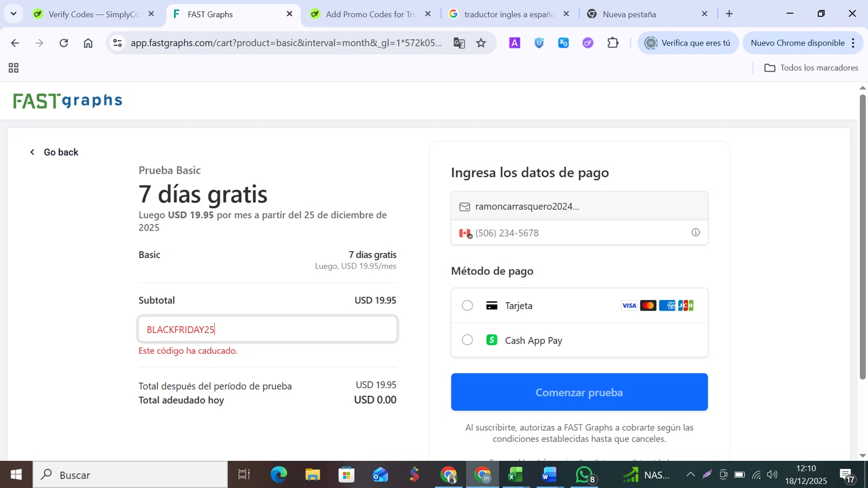Open Word from taskbar
Viewport: 868px width, 488px height.
click(549, 475)
